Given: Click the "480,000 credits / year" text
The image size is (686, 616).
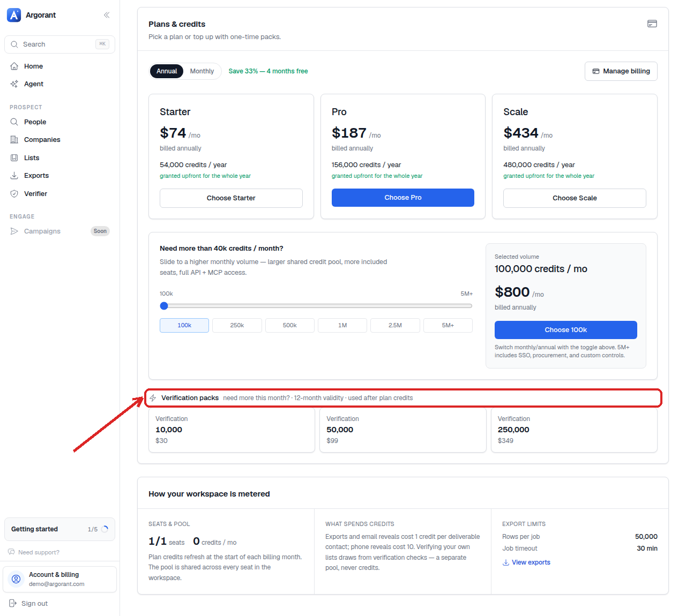Looking at the screenshot, I should coord(539,165).
